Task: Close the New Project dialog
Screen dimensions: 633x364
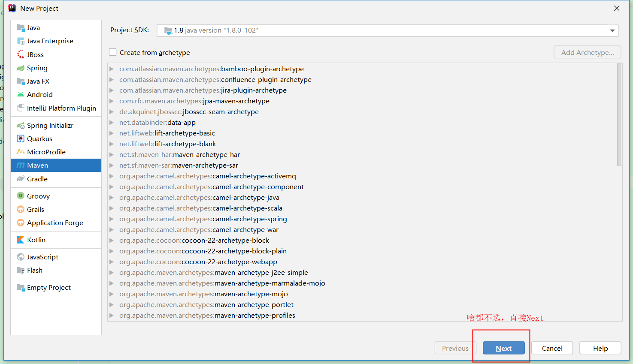Action: click(617, 8)
